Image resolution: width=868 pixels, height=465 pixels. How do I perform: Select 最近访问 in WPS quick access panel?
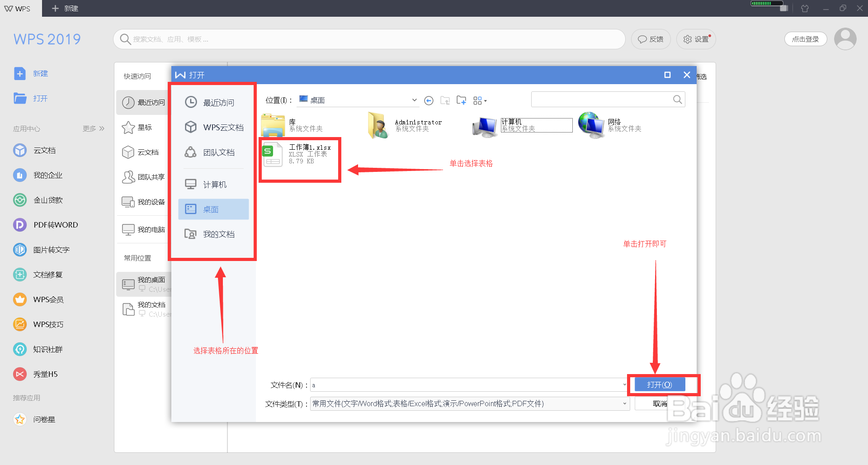[x=144, y=103]
